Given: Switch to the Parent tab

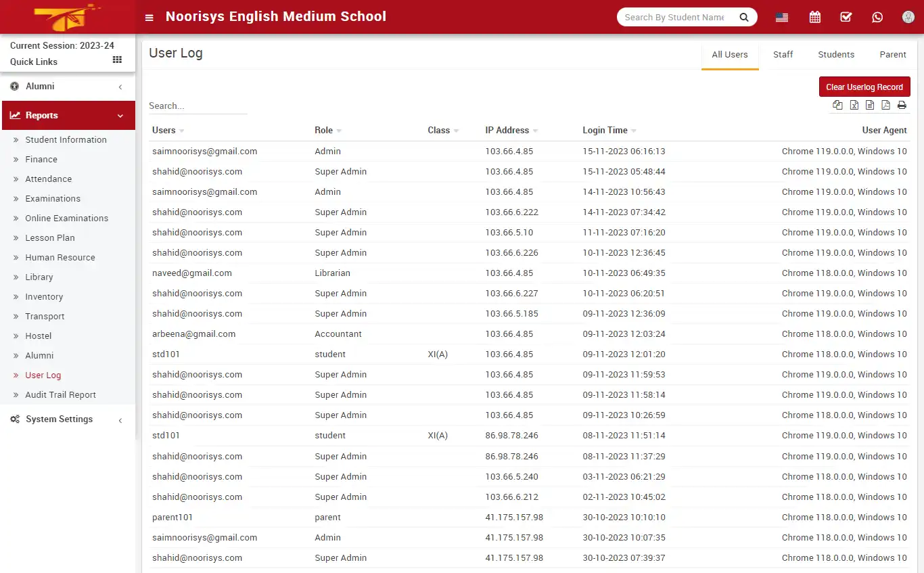Looking at the screenshot, I should pyautogui.click(x=893, y=54).
